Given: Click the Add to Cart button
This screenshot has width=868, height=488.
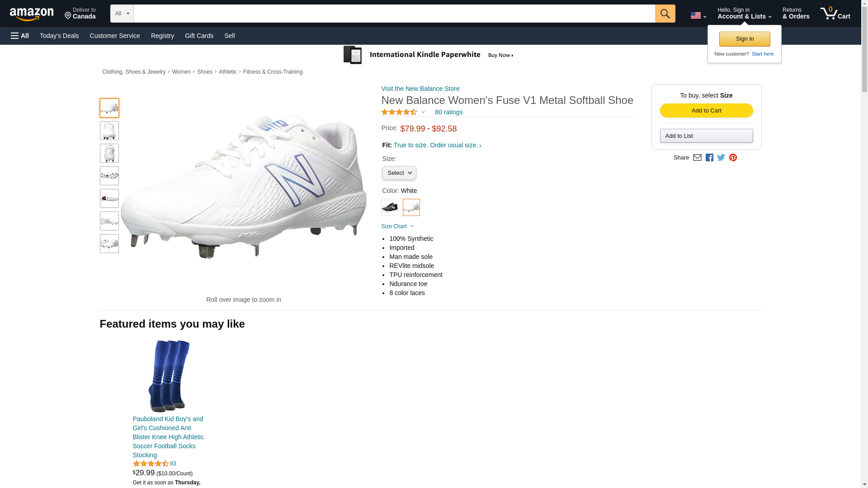Looking at the screenshot, I should point(706,111).
